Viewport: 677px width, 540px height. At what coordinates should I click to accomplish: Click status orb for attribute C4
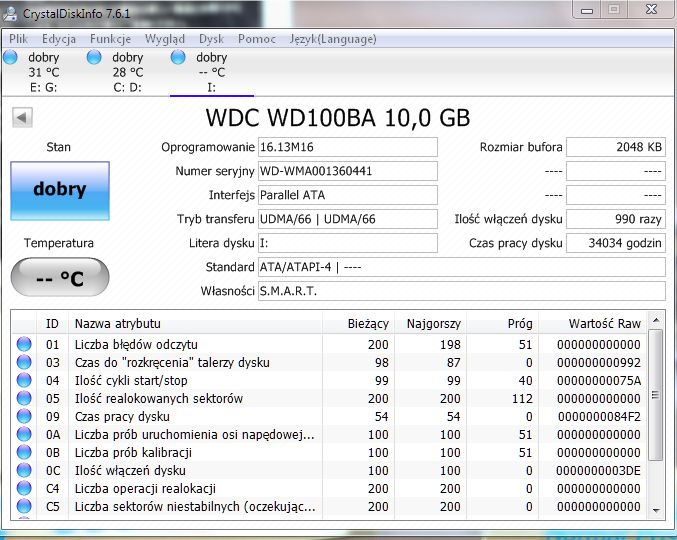pos(24,488)
